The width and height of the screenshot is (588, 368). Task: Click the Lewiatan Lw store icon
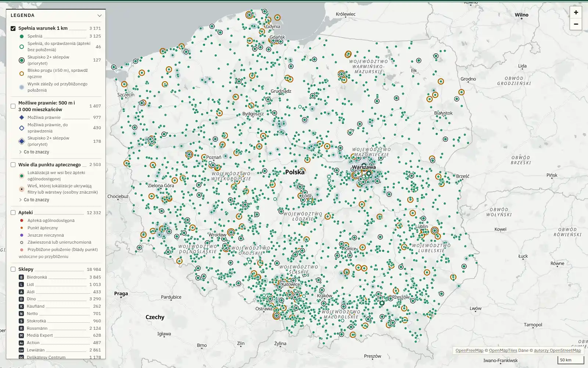point(21,350)
